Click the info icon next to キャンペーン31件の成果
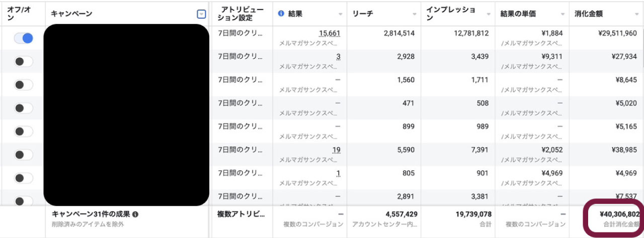 pos(136,214)
